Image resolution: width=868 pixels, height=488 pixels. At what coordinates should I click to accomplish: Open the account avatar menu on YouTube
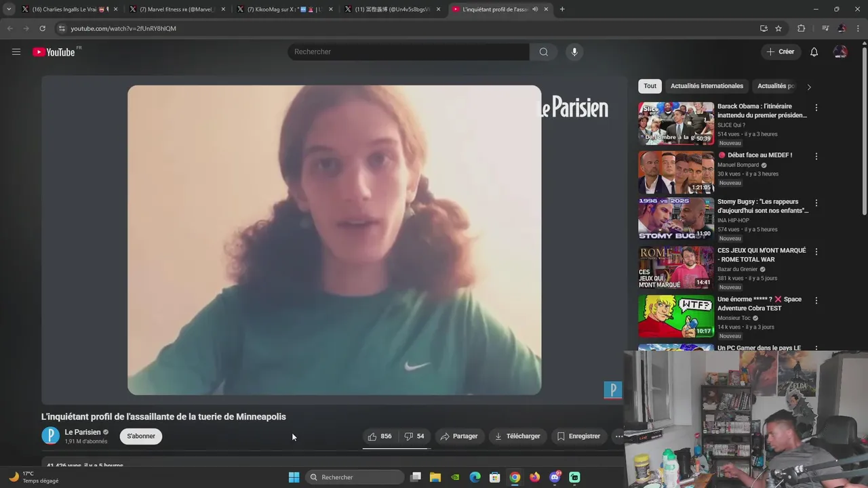click(x=840, y=52)
